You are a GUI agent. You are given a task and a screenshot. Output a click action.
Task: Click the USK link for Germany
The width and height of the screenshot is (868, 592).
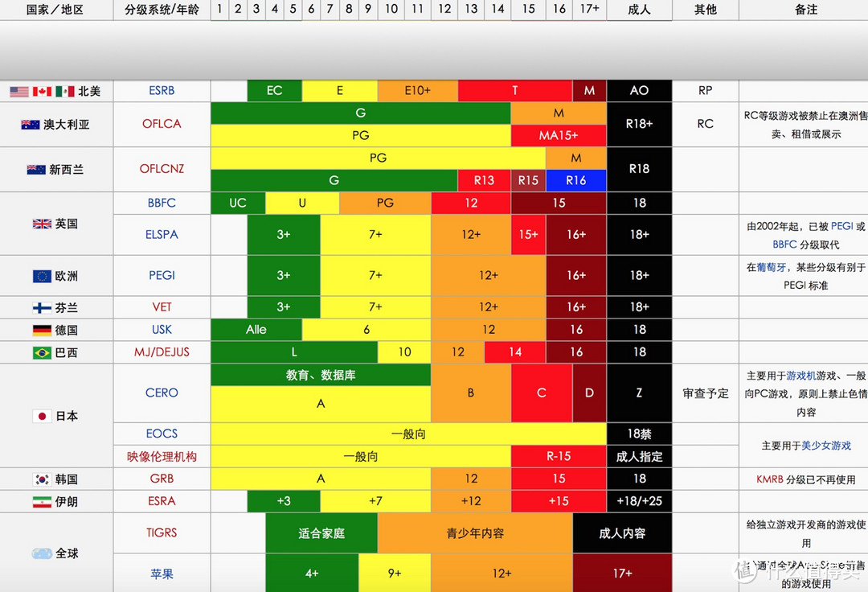tap(162, 330)
